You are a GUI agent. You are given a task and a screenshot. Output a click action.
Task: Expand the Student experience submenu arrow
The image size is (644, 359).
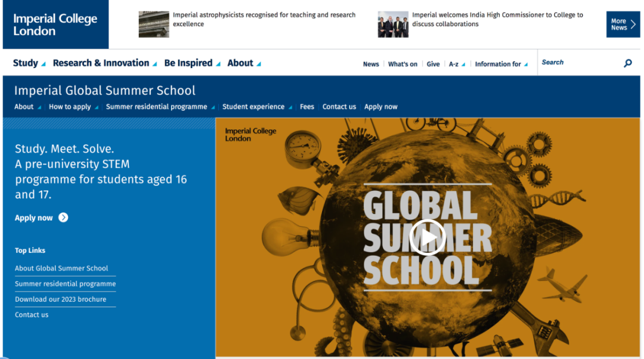tap(290, 107)
